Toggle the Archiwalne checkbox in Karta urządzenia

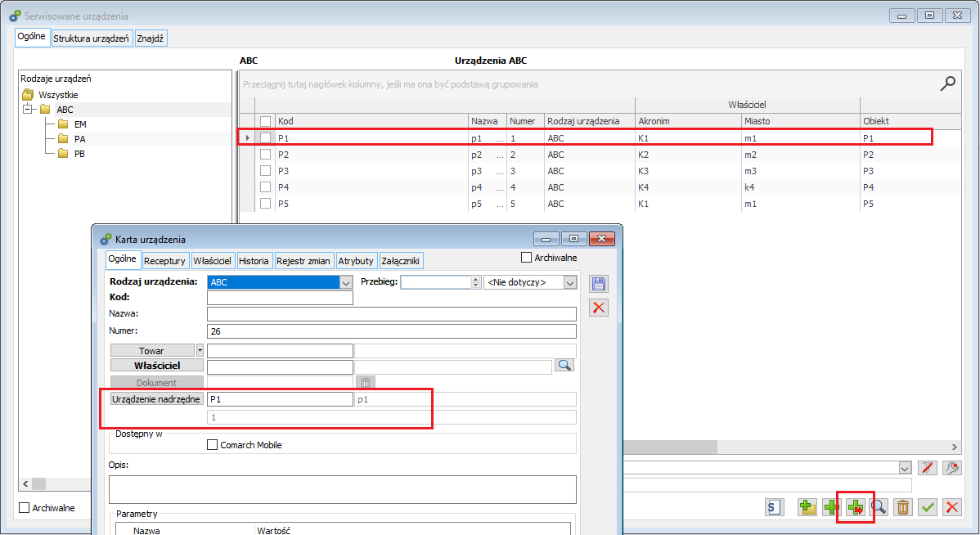click(526, 258)
